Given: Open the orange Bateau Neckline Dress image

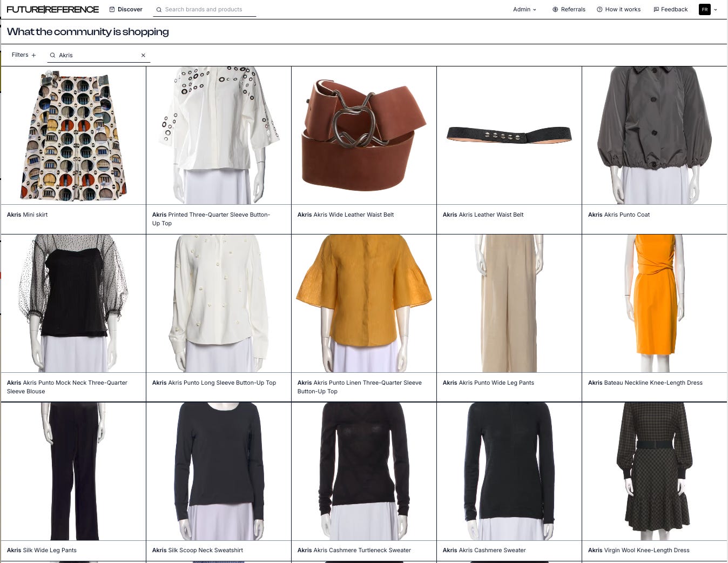Looking at the screenshot, I should [x=655, y=303].
